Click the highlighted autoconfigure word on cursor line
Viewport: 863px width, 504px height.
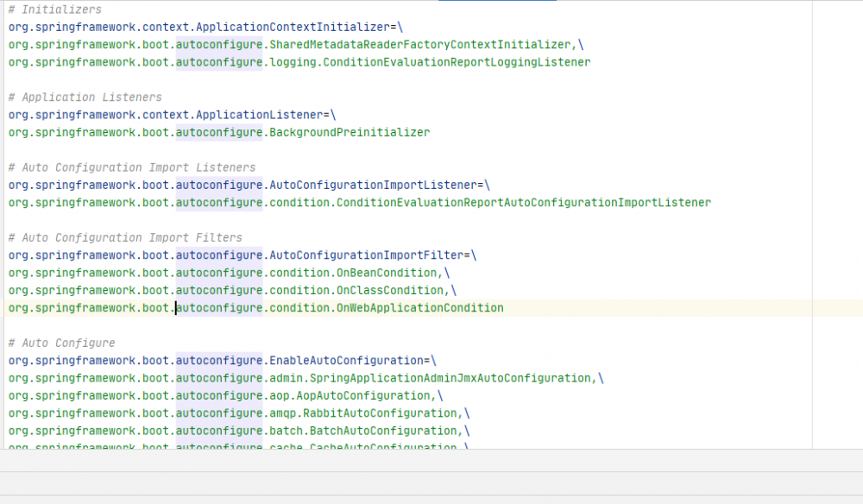(x=218, y=308)
